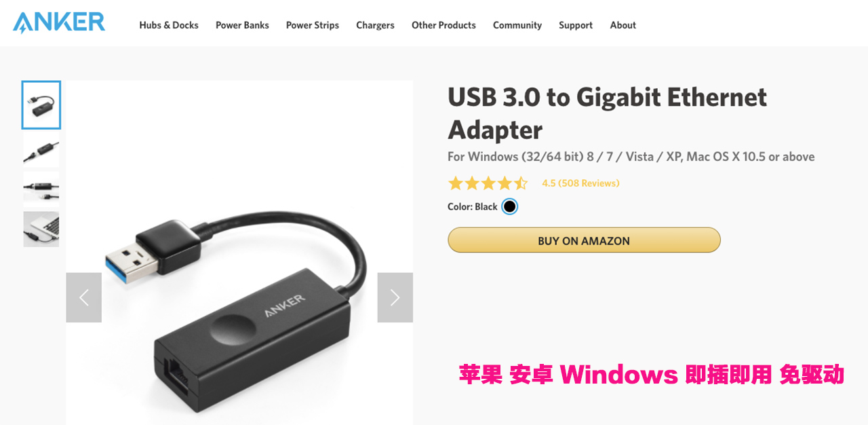Image resolution: width=868 pixels, height=425 pixels.
Task: Select the second cable thumbnail
Action: (x=41, y=150)
